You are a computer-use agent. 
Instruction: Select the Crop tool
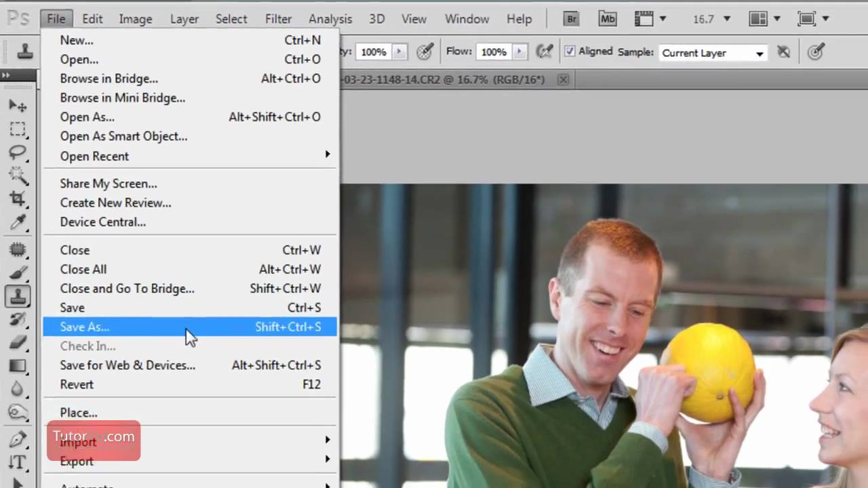18,199
